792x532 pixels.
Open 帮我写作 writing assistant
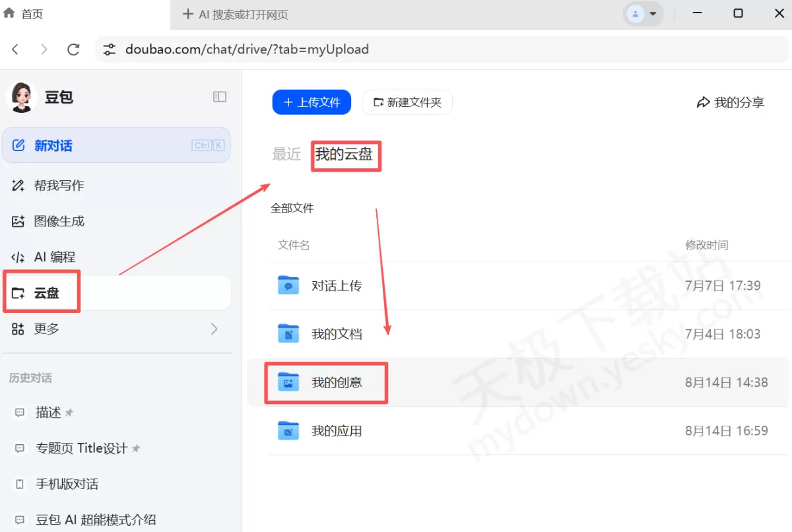coord(116,185)
